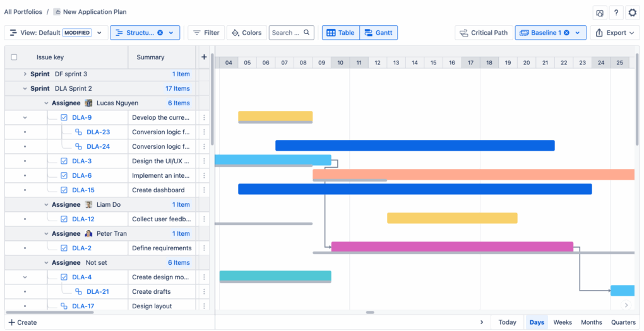
Task: Open row menu for DLA-6
Action: tap(204, 175)
